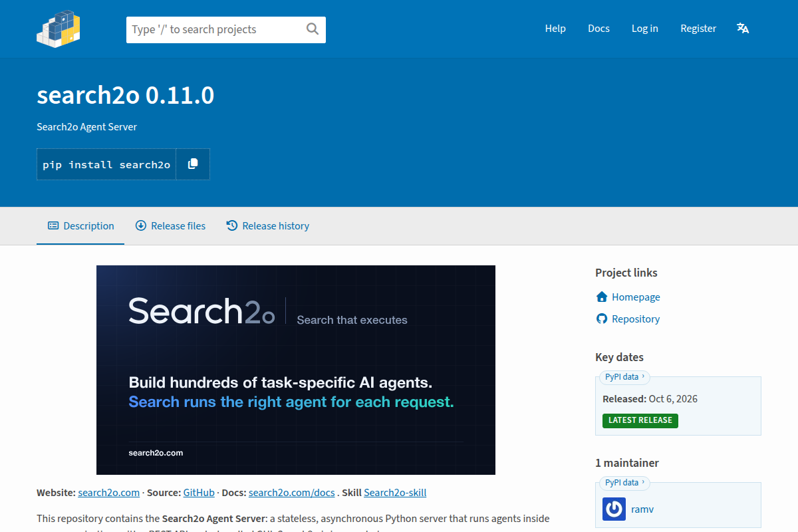Open the search2o.com/docs link
798x532 pixels.
(292, 493)
